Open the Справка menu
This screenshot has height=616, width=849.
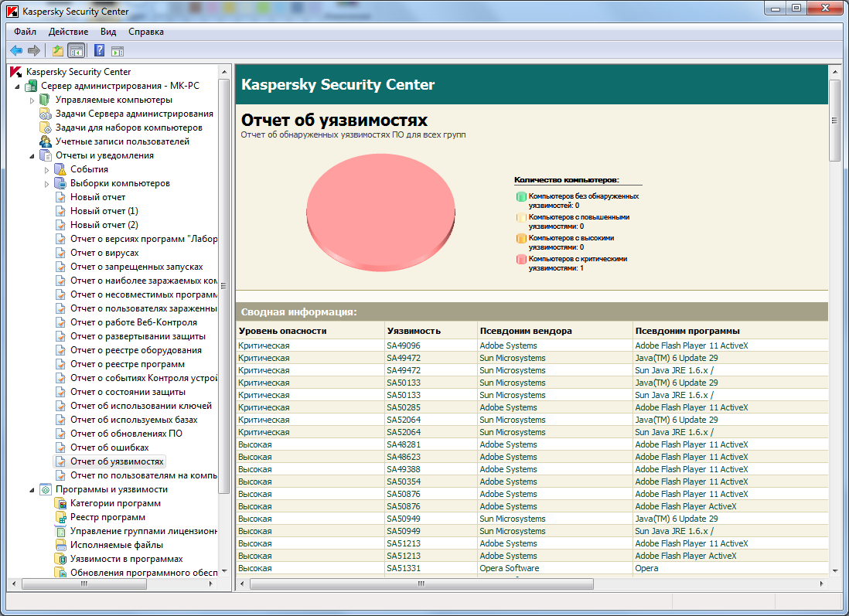[145, 32]
